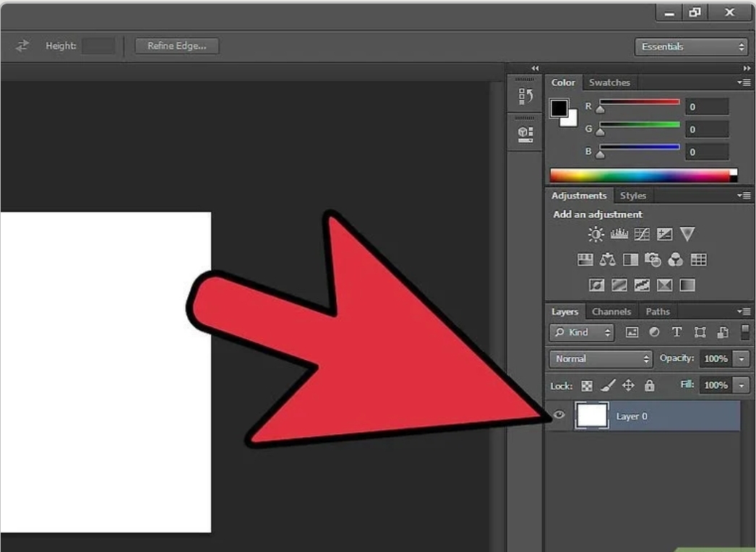756x552 pixels.
Task: Toggle lock all padlock
Action: [x=650, y=385]
